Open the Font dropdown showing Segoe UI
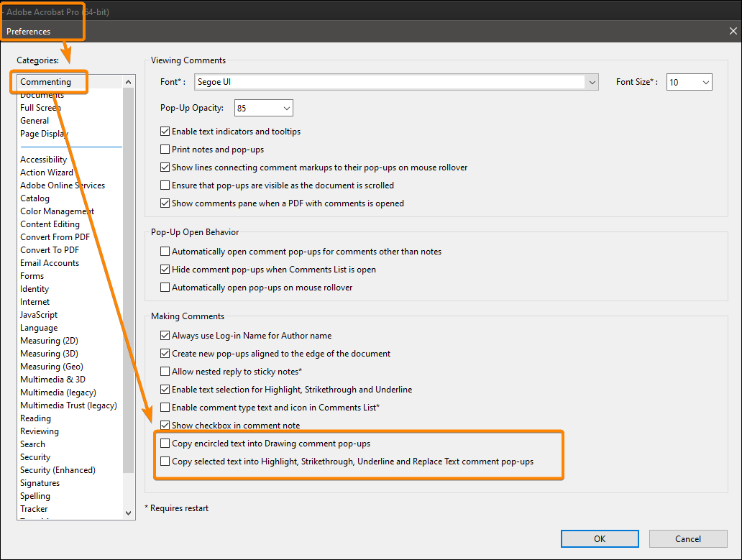 tap(592, 81)
